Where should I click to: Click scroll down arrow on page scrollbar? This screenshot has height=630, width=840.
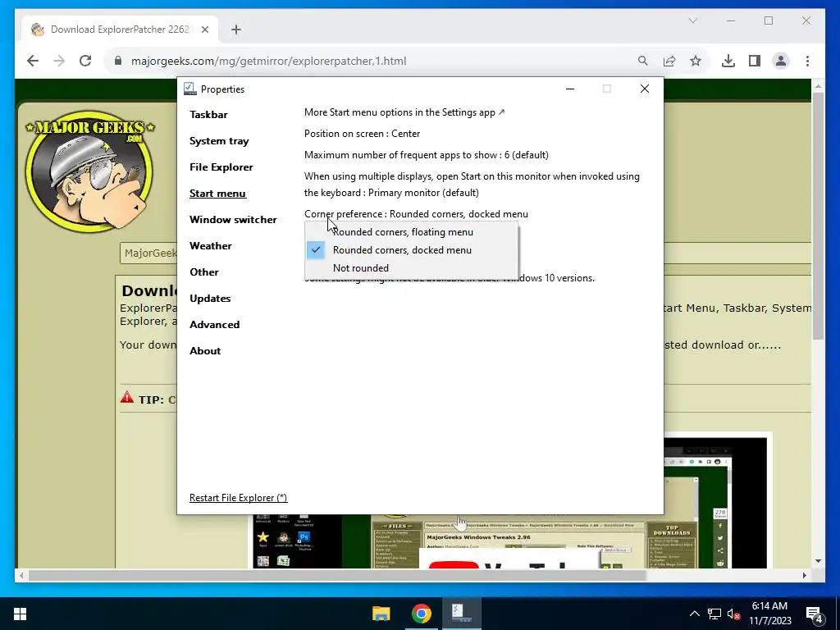818,561
